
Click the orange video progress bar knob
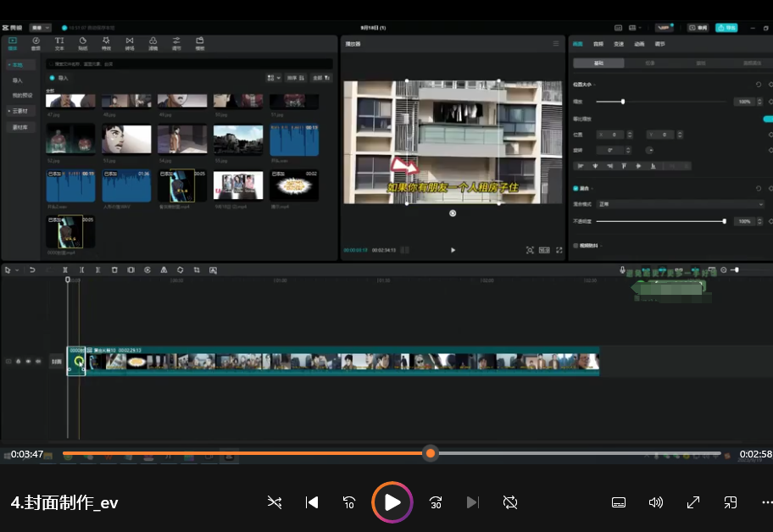tap(431, 453)
